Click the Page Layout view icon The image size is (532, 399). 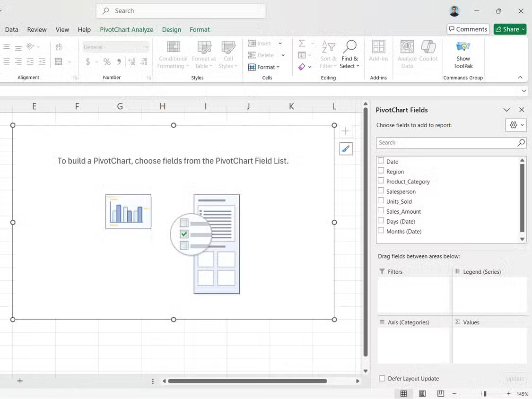pyautogui.click(x=422, y=393)
